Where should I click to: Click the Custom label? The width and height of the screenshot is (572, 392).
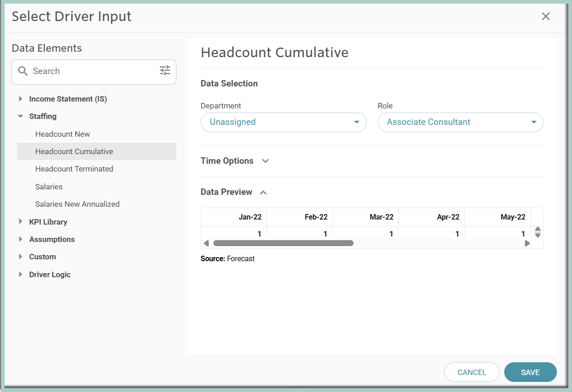click(x=43, y=257)
